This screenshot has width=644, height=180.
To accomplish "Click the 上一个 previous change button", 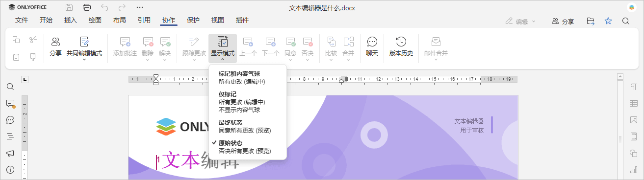I will click(248, 47).
